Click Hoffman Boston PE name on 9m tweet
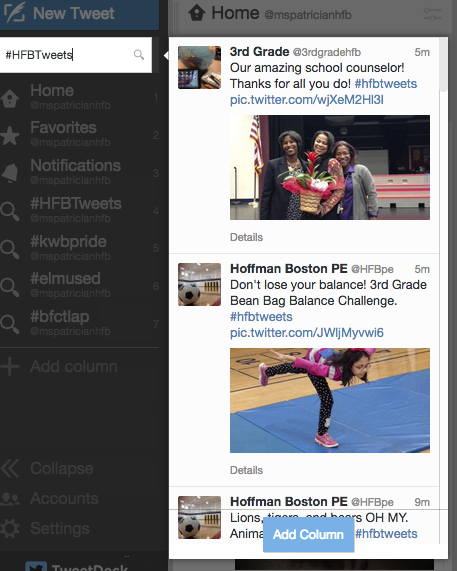Viewport: 457px width, 571px height. [x=289, y=502]
